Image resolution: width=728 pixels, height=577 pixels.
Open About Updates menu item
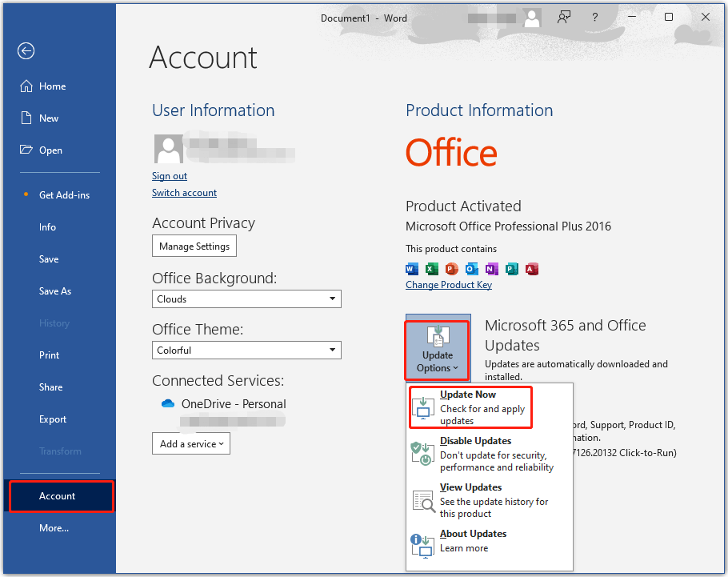click(472, 541)
